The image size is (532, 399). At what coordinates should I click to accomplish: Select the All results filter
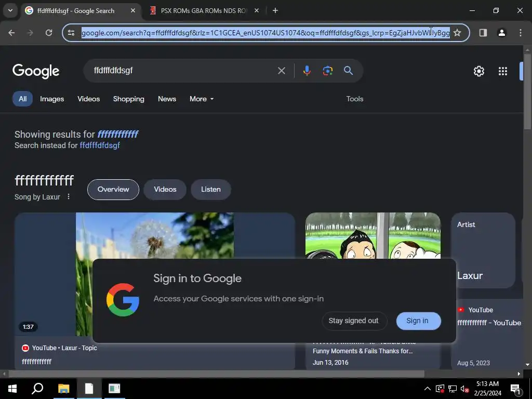click(23, 99)
